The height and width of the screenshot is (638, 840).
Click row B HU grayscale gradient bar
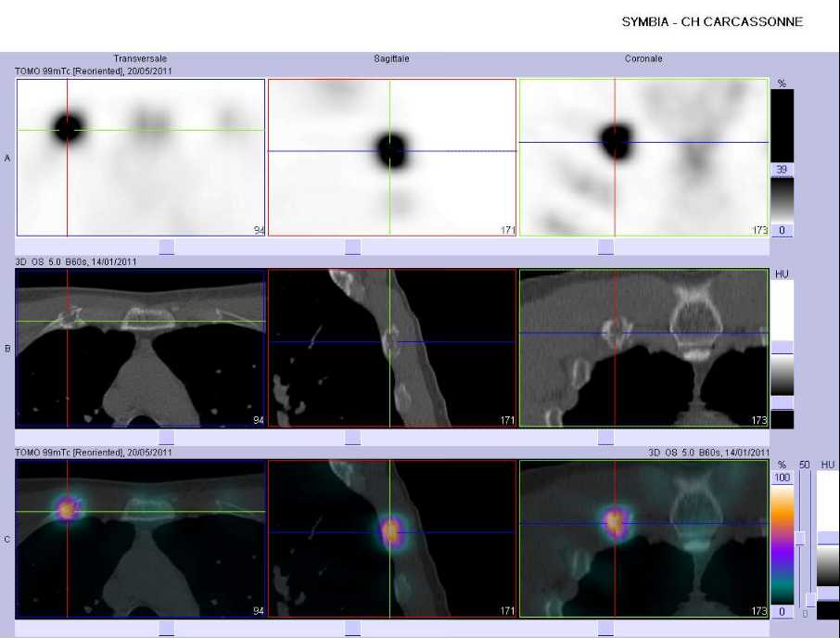tap(783, 375)
